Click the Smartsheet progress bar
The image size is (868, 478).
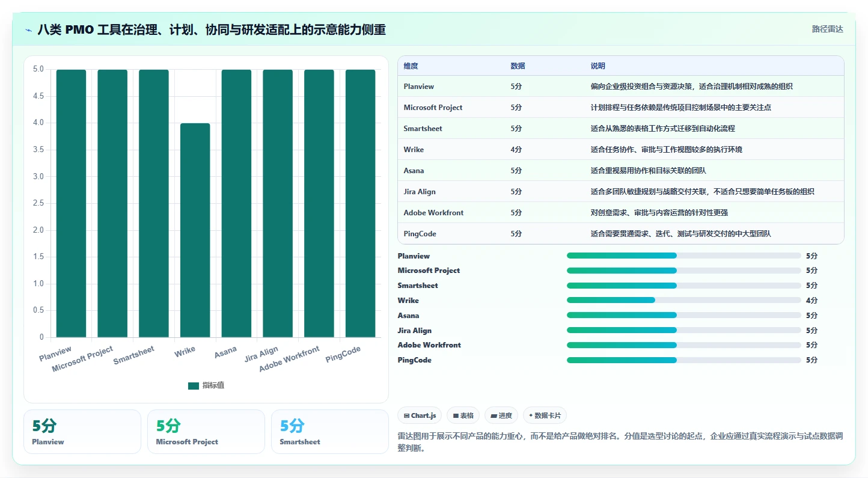pos(683,286)
